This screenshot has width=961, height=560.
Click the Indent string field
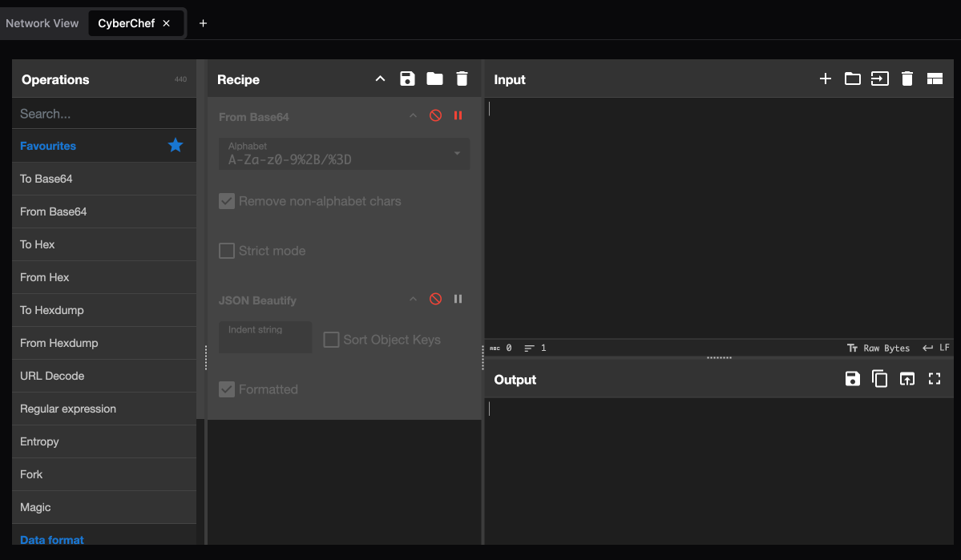(x=265, y=337)
